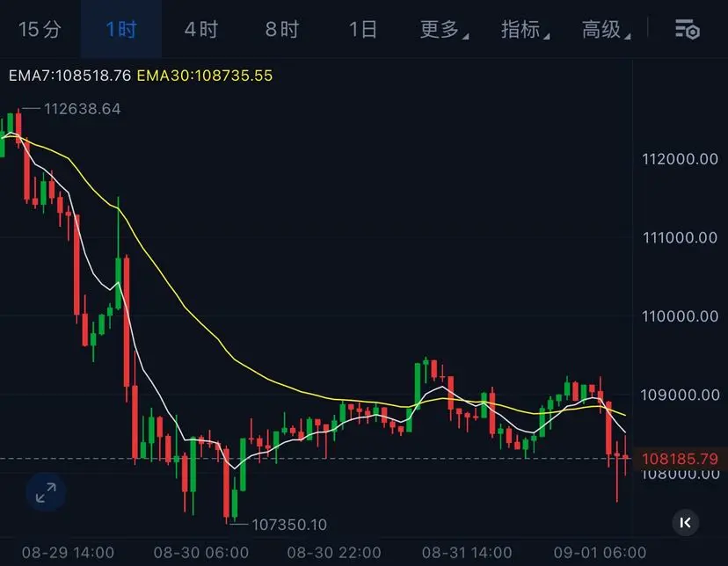Click the current price tag 108185.79
The image size is (728, 566).
point(681,459)
